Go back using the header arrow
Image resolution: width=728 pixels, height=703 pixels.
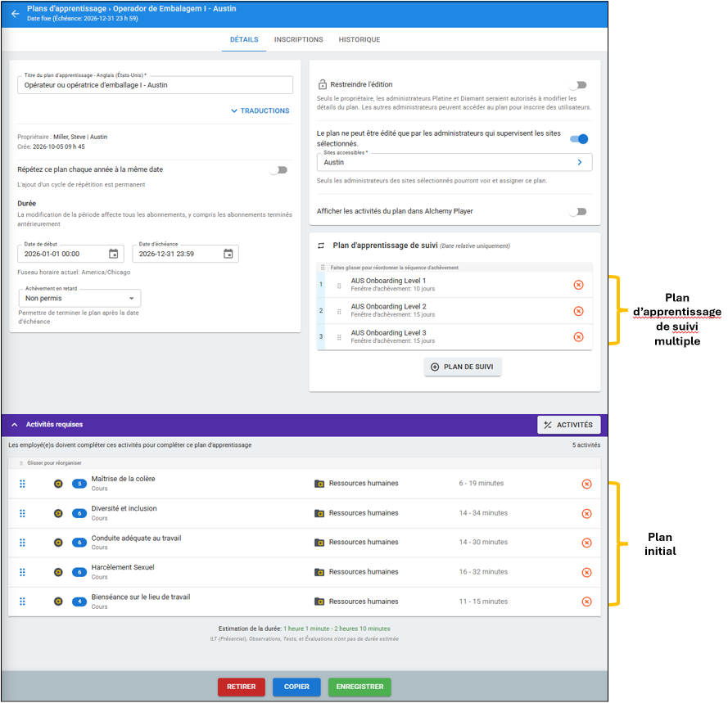click(16, 13)
